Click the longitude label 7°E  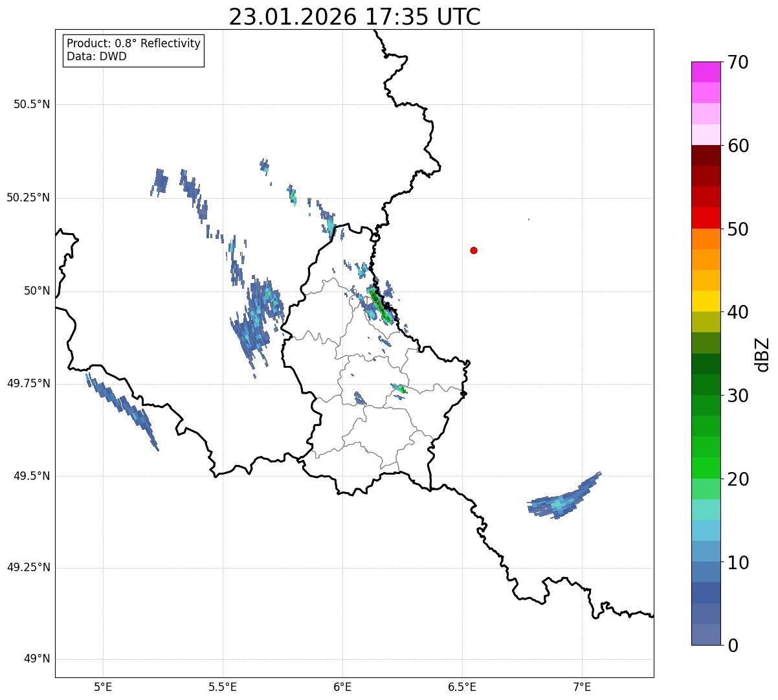[x=582, y=687]
